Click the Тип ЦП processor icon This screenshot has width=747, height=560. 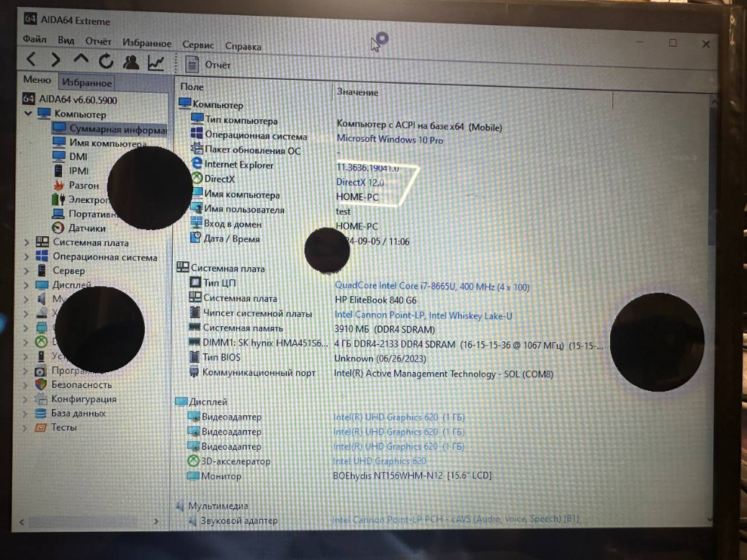[x=195, y=282]
